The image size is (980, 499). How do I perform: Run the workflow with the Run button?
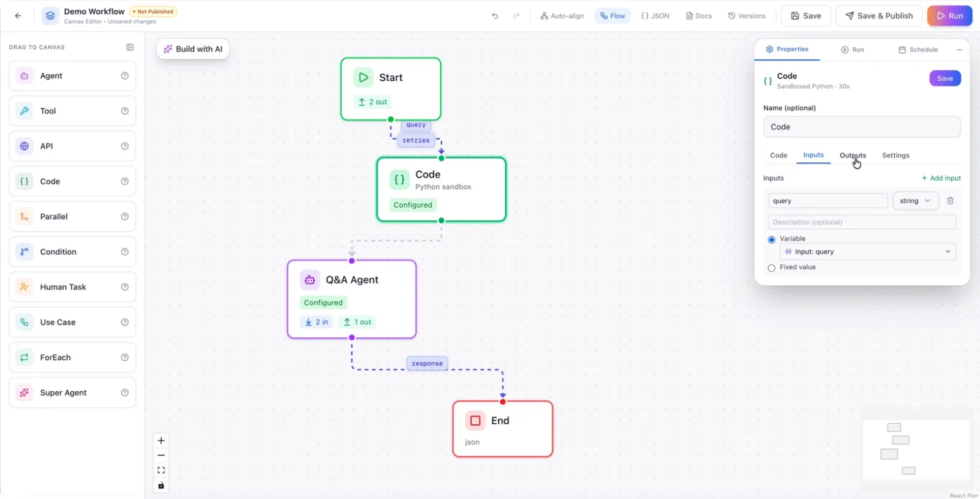(x=949, y=16)
